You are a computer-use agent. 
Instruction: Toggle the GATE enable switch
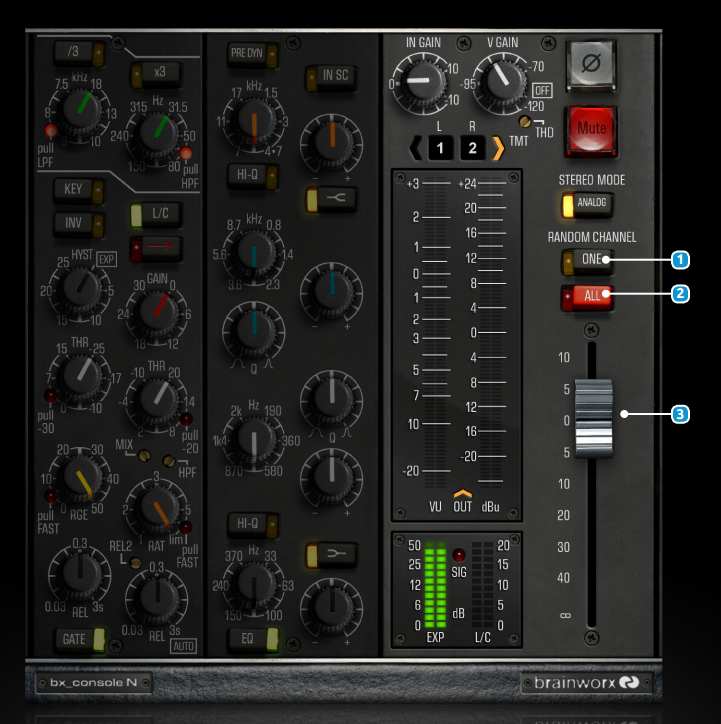coord(80,640)
